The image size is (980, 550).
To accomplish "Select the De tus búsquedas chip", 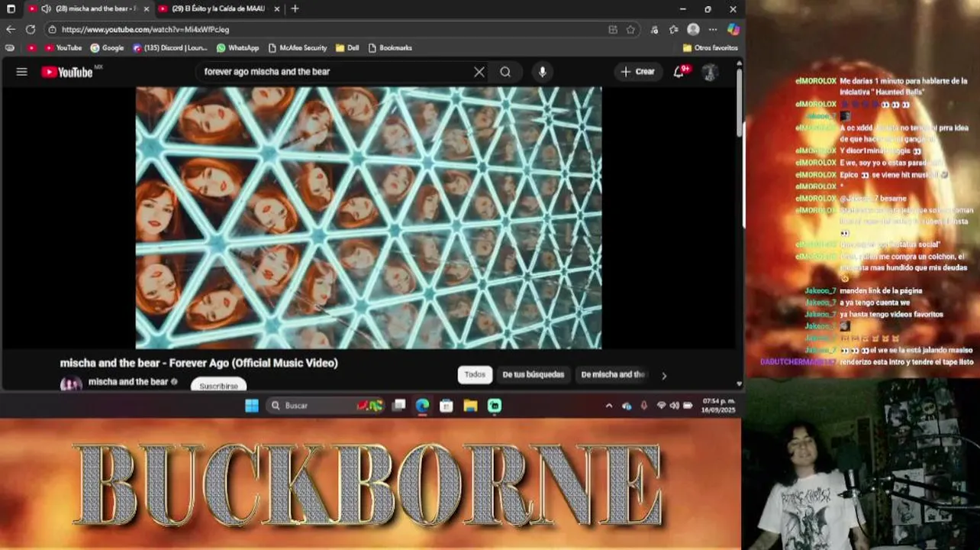I will [x=534, y=374].
